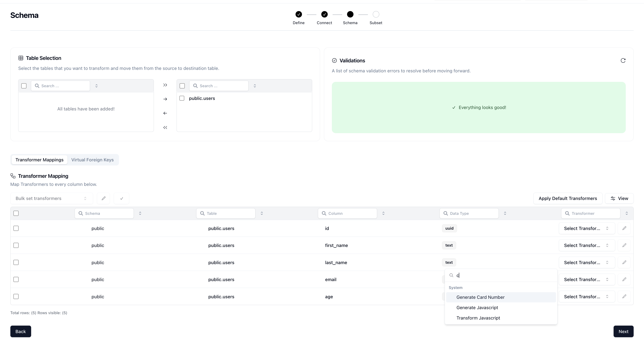Open transformer dropdown for age row

(587, 296)
